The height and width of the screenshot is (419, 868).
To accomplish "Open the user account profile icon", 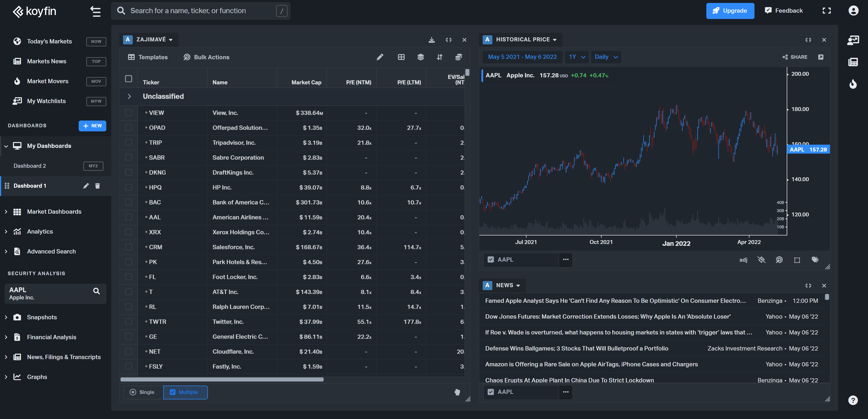I will point(853,11).
